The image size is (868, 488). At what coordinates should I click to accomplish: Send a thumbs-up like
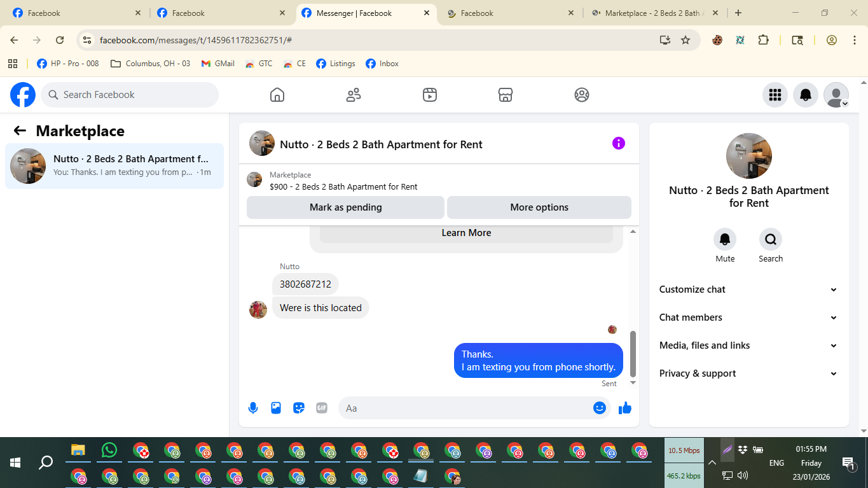[625, 408]
